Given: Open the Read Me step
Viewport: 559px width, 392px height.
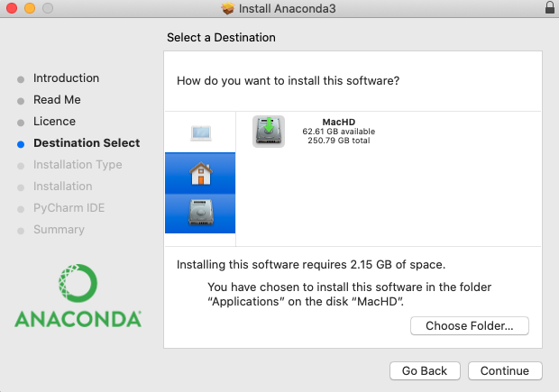Looking at the screenshot, I should [57, 100].
